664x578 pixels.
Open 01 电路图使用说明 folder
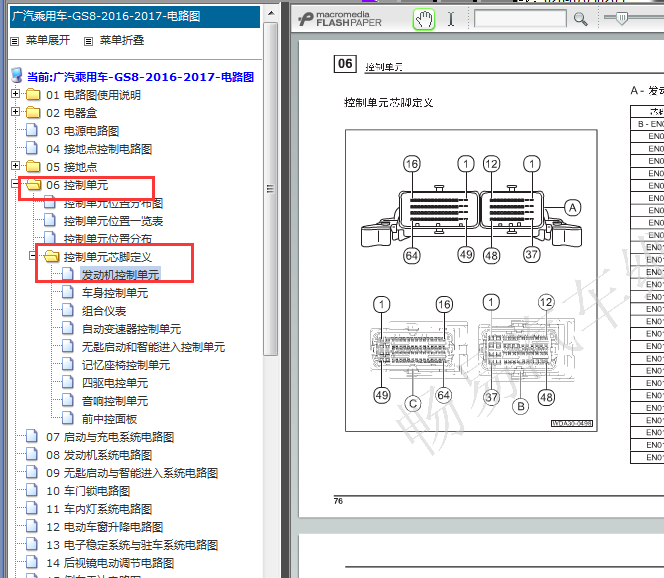[x=94, y=95]
